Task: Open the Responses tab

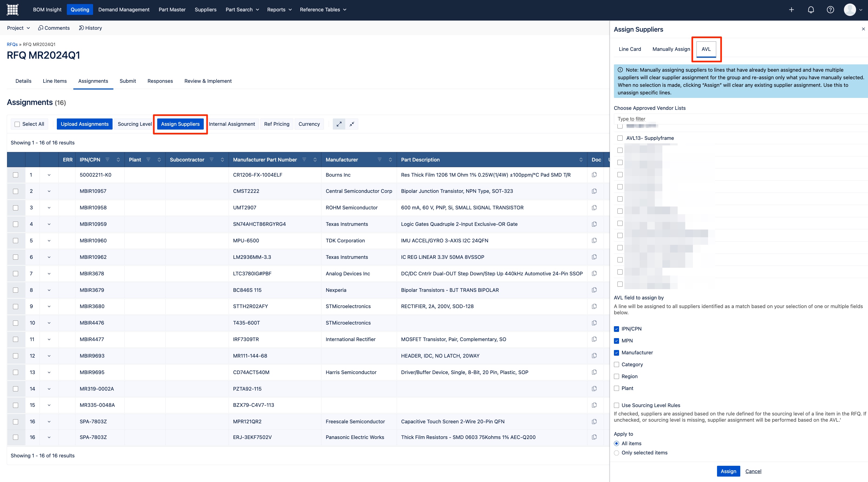Action: tap(160, 81)
